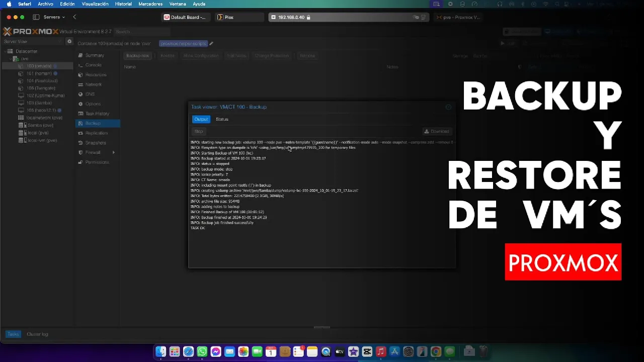The width and height of the screenshot is (644, 362).
Task: Click the Show Configuration button
Action: [x=201, y=56]
